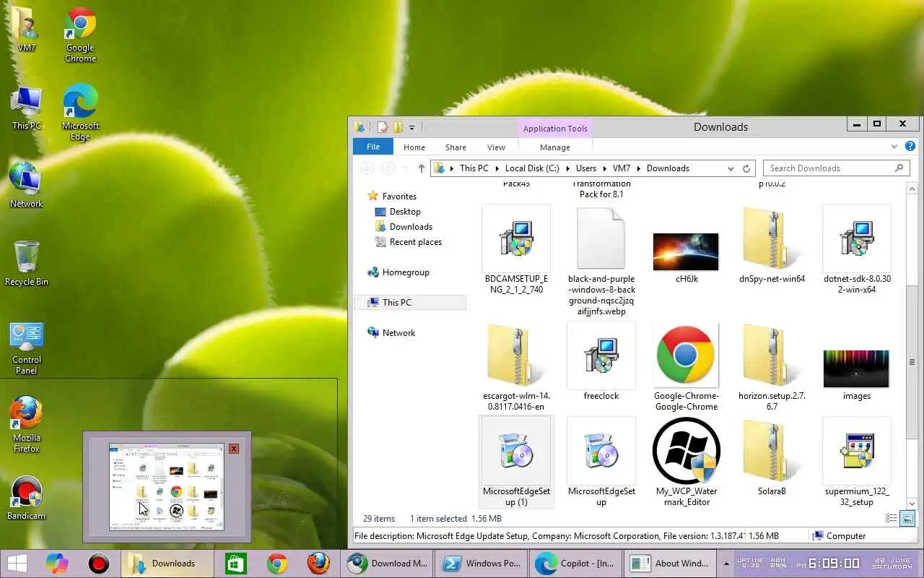Go up one folder level
924x578 pixels.
421,168
